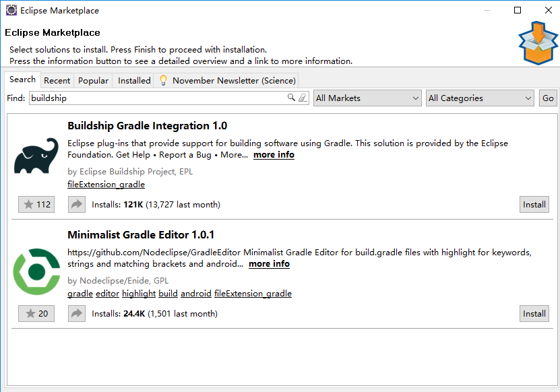The height and width of the screenshot is (392, 560).
Task: Click the search magnifier icon in Find field
Action: point(291,98)
